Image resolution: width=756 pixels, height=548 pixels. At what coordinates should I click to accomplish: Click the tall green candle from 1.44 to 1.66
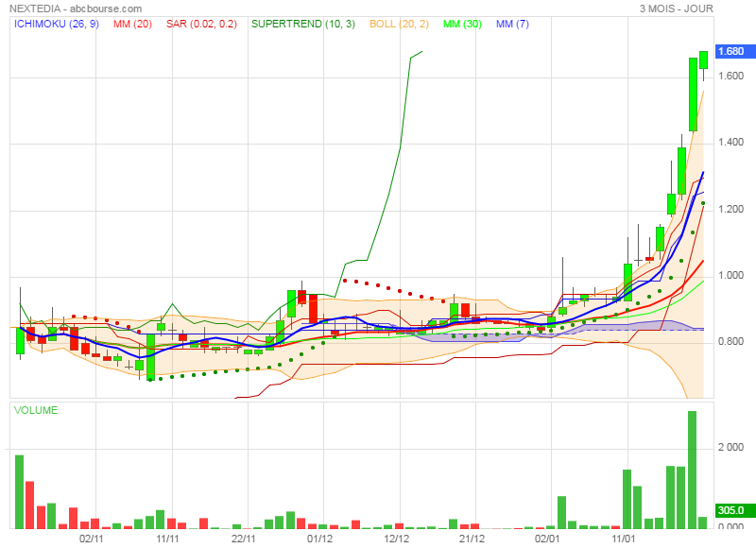pos(693,94)
